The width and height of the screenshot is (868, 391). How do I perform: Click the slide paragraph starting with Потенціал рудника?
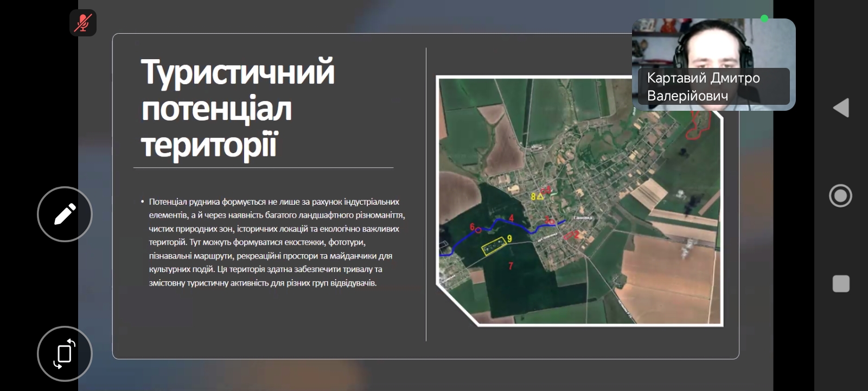tap(276, 242)
